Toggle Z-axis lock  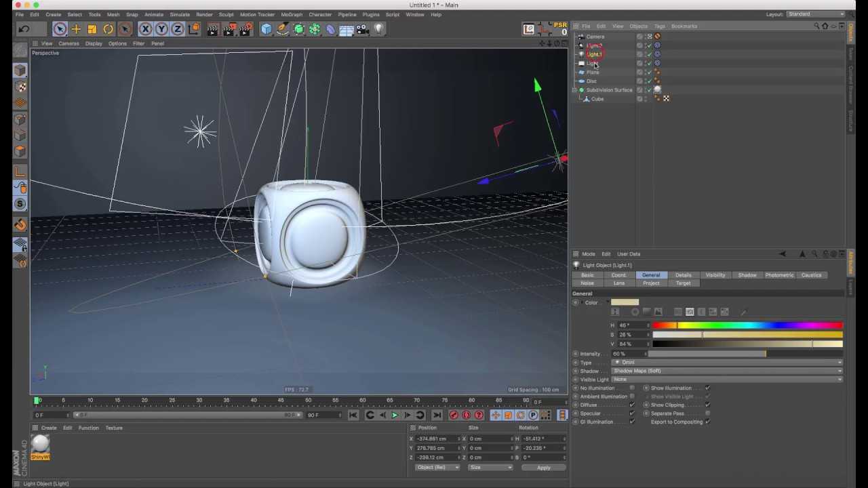click(178, 29)
